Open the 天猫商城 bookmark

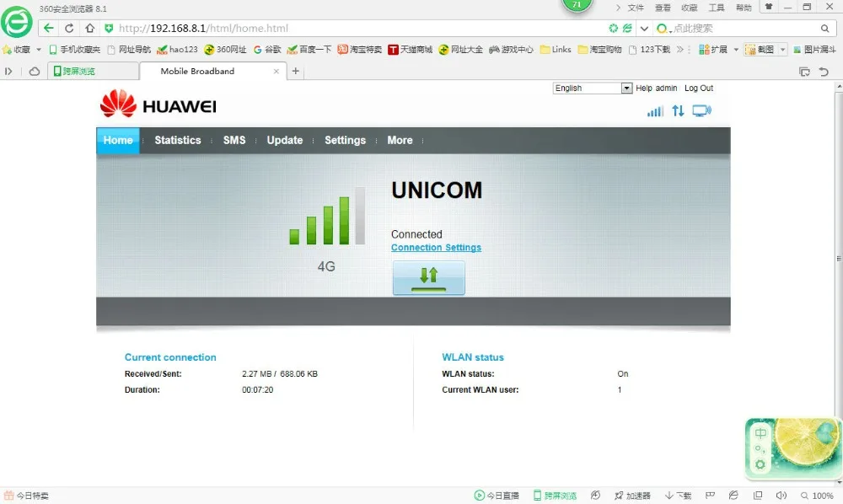(410, 50)
